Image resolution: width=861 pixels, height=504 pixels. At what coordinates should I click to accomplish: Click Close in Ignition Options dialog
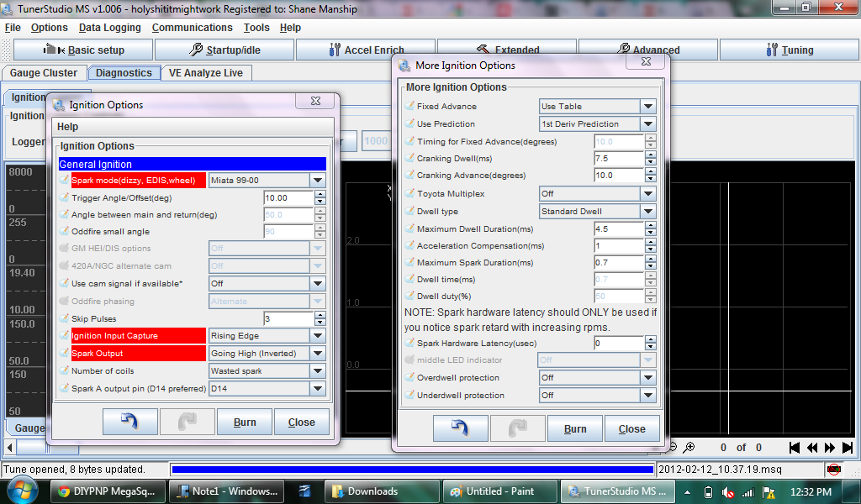tap(302, 422)
